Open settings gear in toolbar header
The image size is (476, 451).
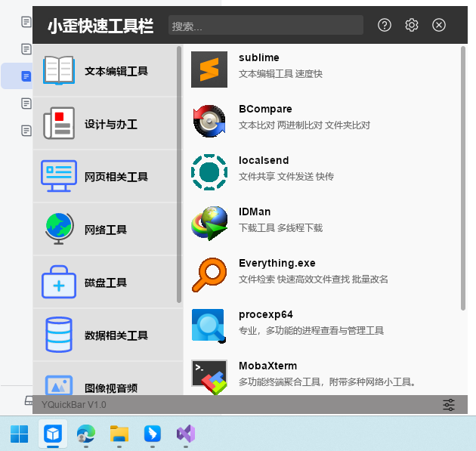pyautogui.click(x=412, y=25)
